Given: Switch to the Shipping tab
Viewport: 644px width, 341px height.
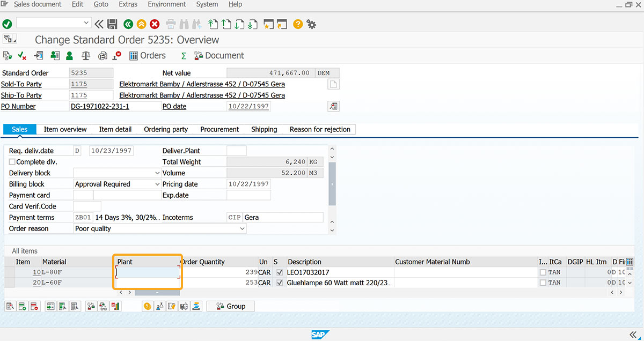Looking at the screenshot, I should [264, 129].
